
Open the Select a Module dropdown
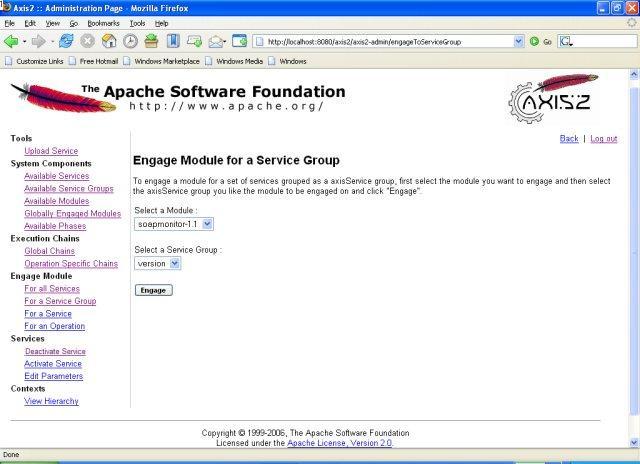pyautogui.click(x=174, y=225)
